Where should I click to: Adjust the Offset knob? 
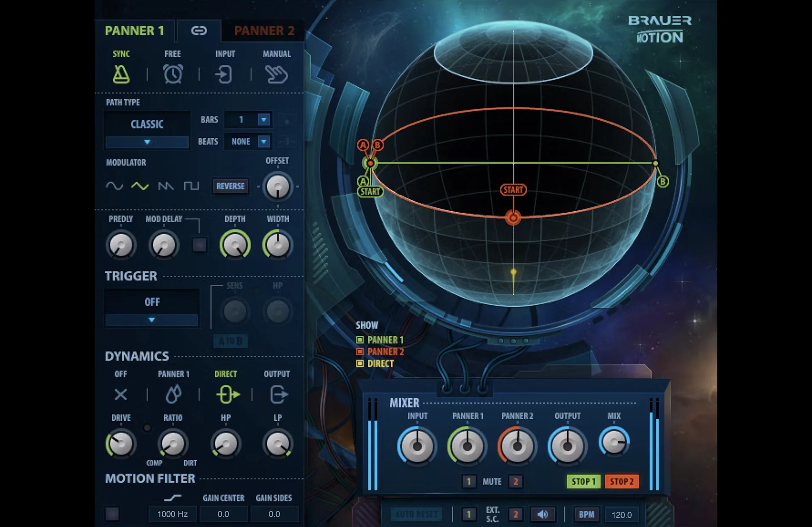[278, 187]
